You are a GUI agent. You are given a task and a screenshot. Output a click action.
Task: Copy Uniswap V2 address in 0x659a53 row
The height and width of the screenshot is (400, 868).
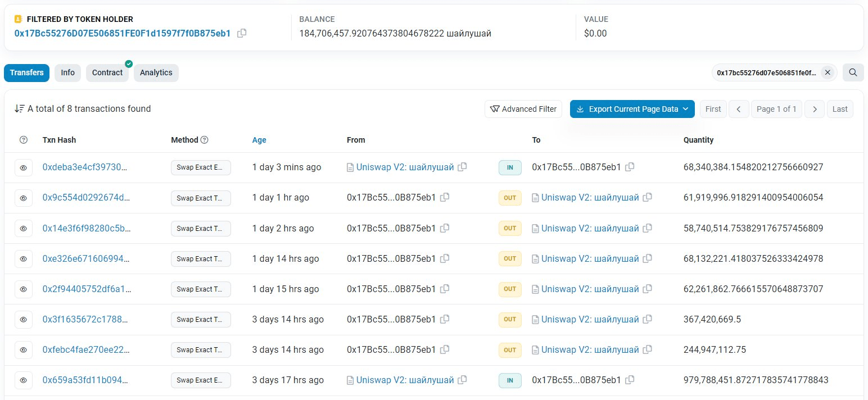(x=463, y=380)
